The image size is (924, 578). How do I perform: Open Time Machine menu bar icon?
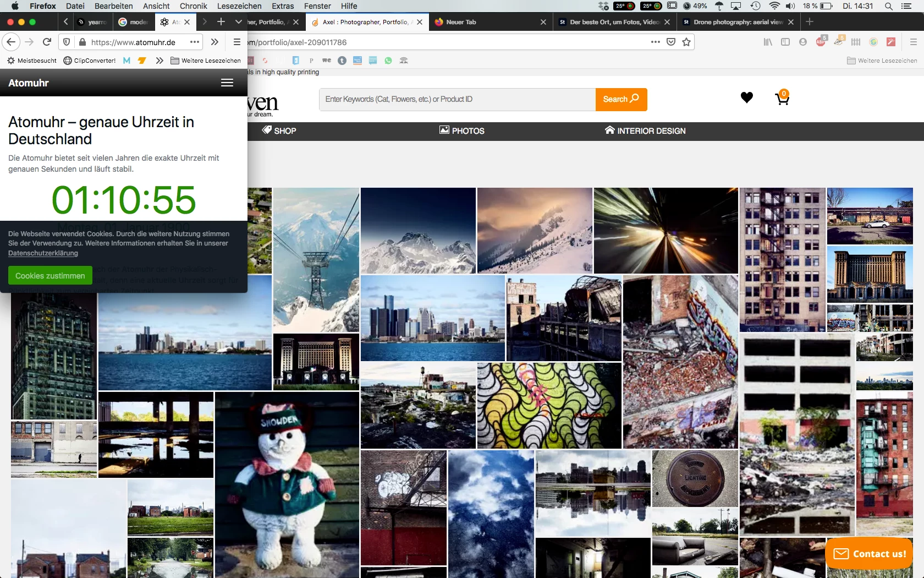pyautogui.click(x=756, y=6)
